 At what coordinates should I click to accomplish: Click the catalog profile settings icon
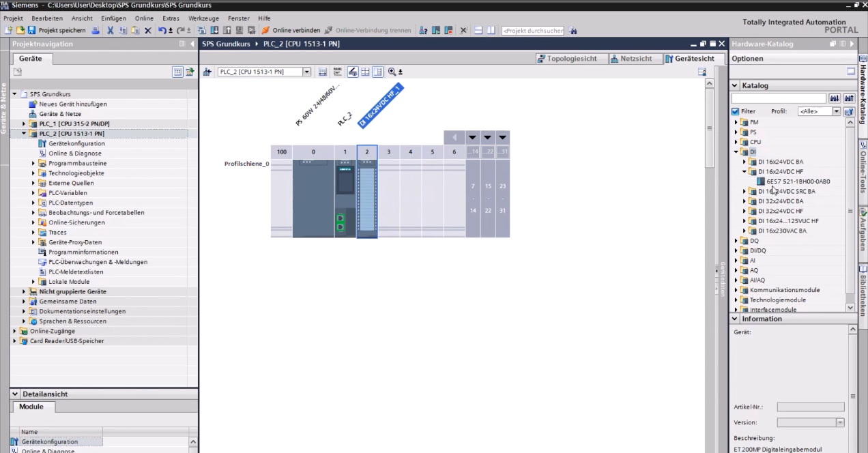tap(849, 111)
